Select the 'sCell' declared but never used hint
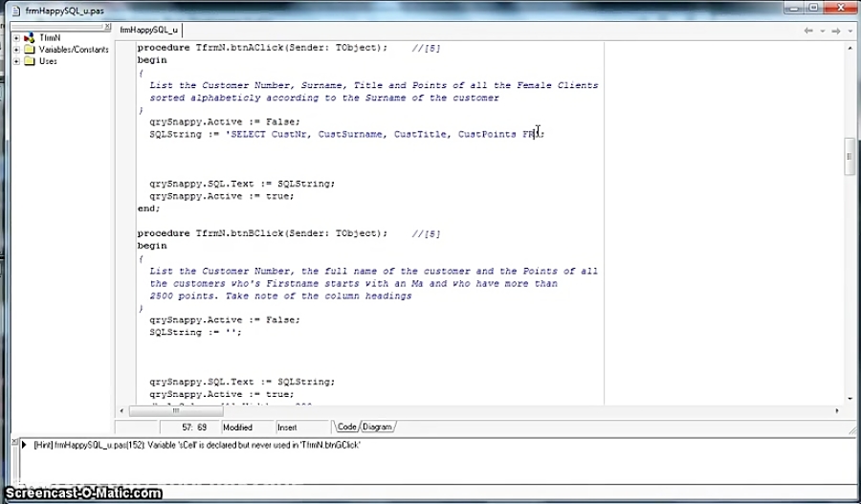Image resolution: width=861 pixels, height=504 pixels. pos(196,445)
